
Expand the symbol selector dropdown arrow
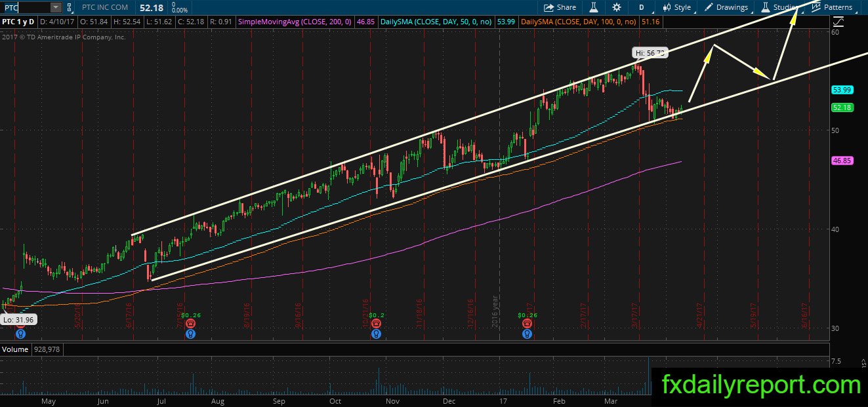point(56,7)
